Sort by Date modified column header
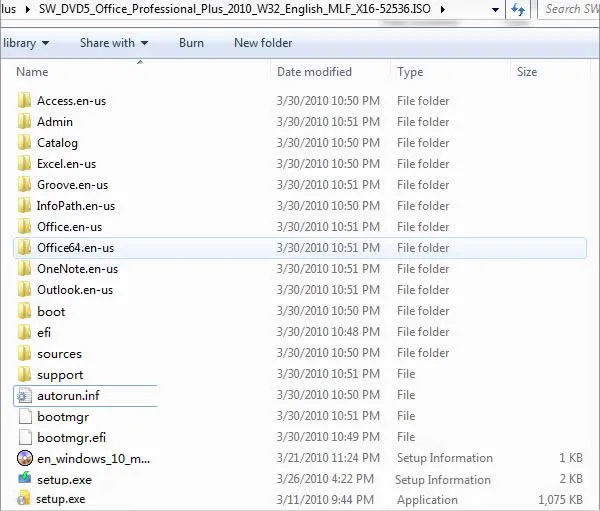 coord(314,72)
